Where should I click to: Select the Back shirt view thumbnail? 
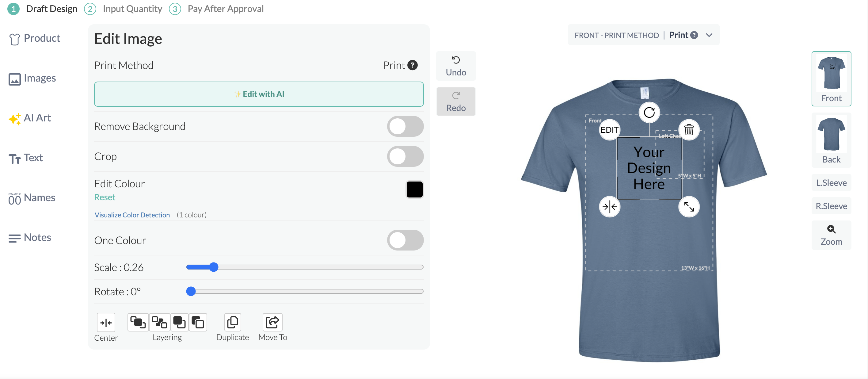[831, 140]
